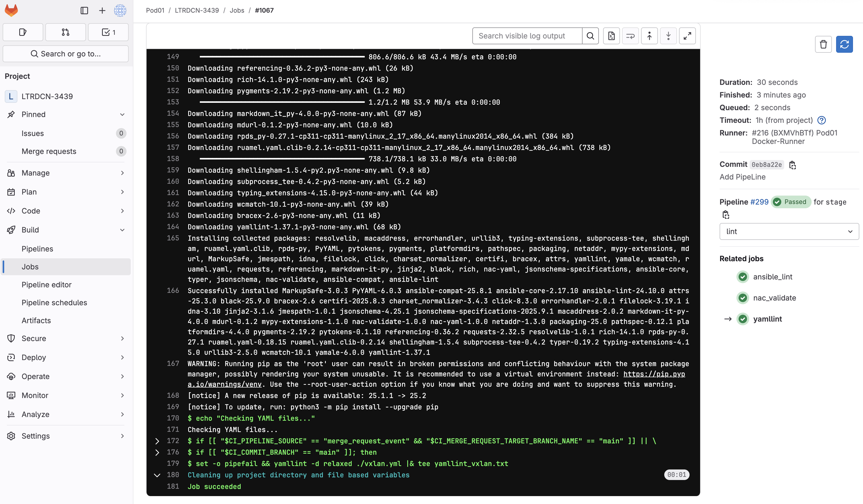
Task: Toggle log line wrapping
Action: pos(630,36)
